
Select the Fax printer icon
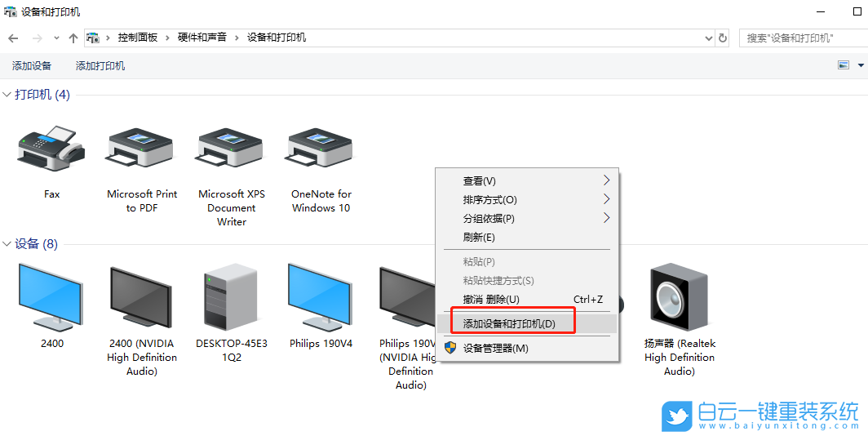(x=51, y=149)
